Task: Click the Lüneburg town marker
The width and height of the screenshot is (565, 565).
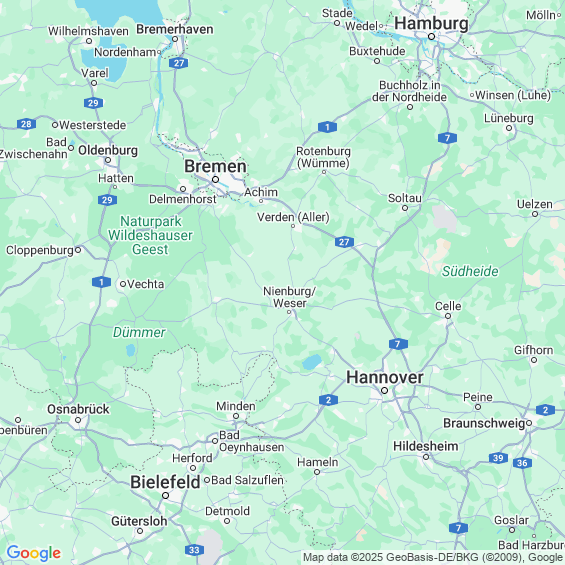Action: pos(509,128)
